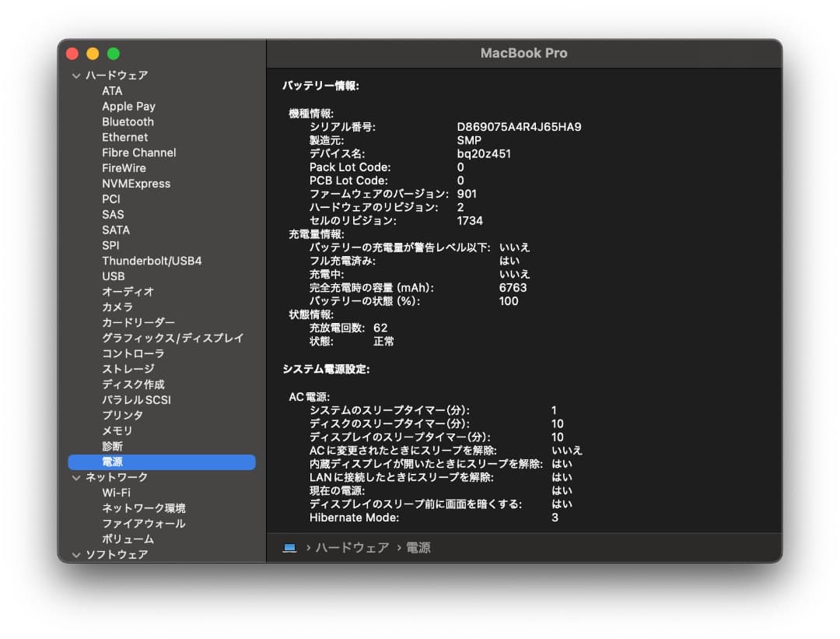840x639 pixels.
Task: Click the バッテリー情報 heading
Action: pos(321,86)
